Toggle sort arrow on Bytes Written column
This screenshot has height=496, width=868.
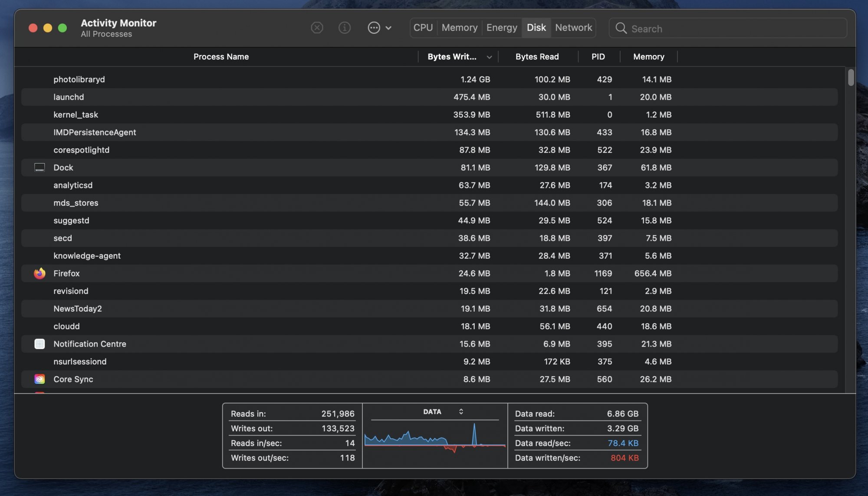pyautogui.click(x=489, y=57)
